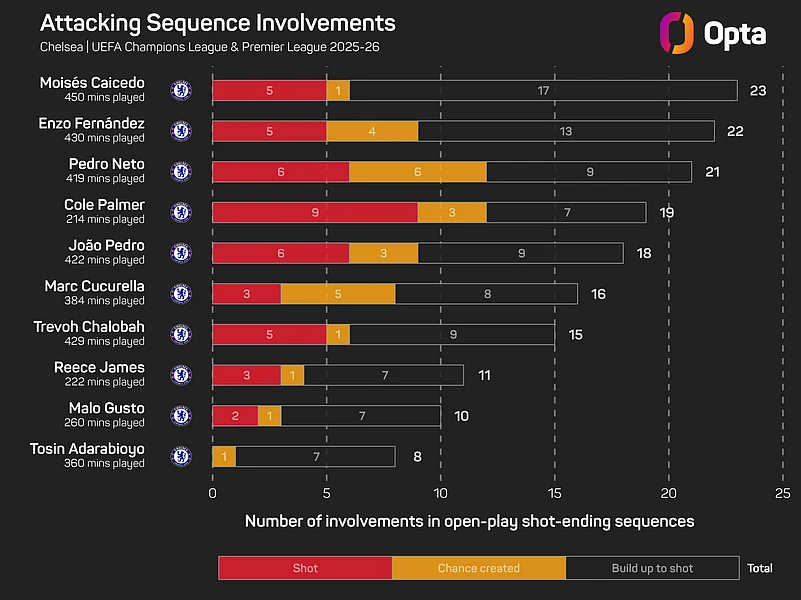Click Moisés Caicedo's build up segment
Screen dimensions: 801x600
coord(543,90)
